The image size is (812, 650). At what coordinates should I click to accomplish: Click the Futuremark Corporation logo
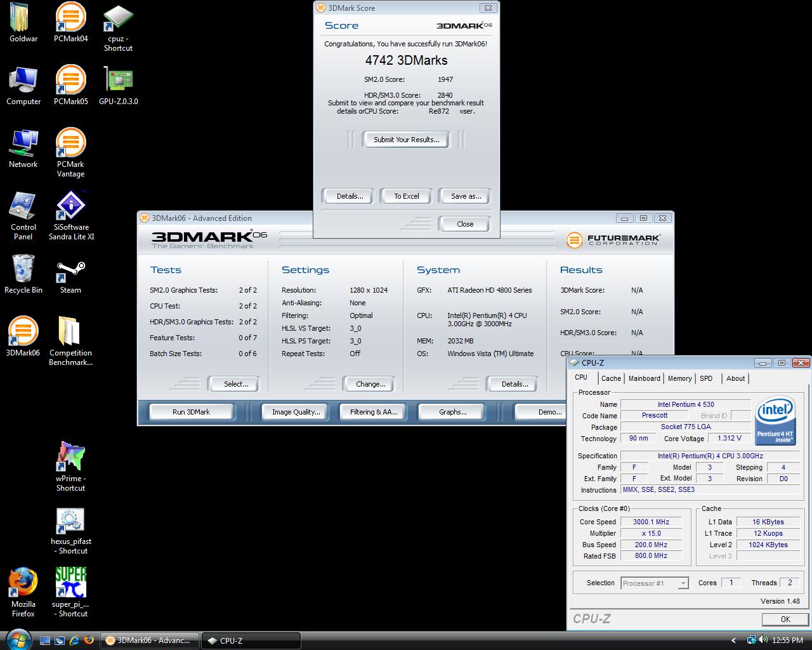pyautogui.click(x=613, y=240)
